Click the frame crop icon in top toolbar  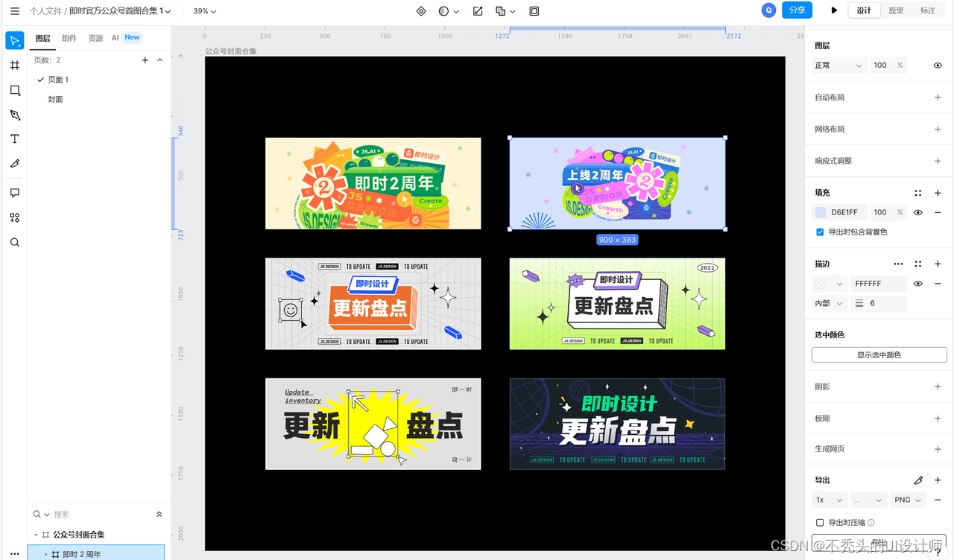534,11
